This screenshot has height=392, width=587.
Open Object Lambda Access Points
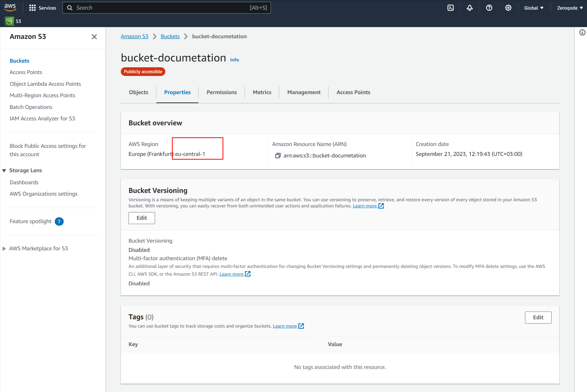tap(45, 84)
